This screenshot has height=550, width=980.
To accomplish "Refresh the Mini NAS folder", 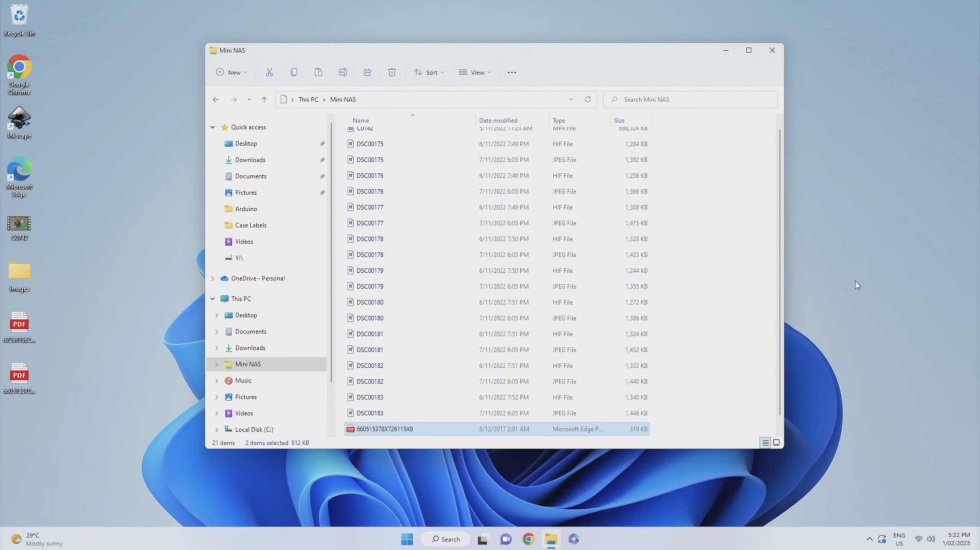I will point(588,100).
